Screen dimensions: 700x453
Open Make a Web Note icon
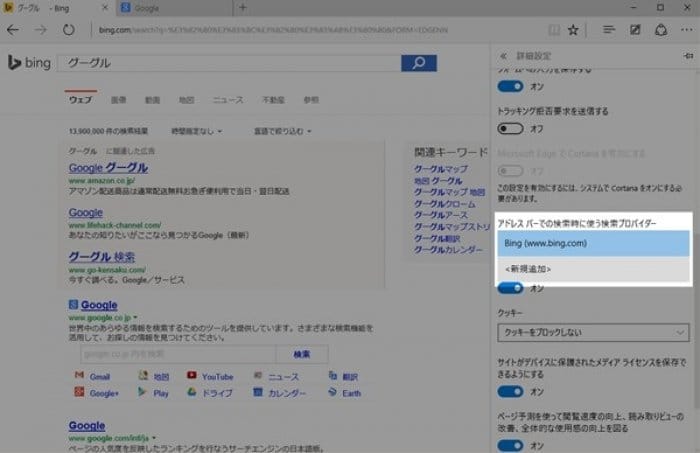click(x=635, y=30)
